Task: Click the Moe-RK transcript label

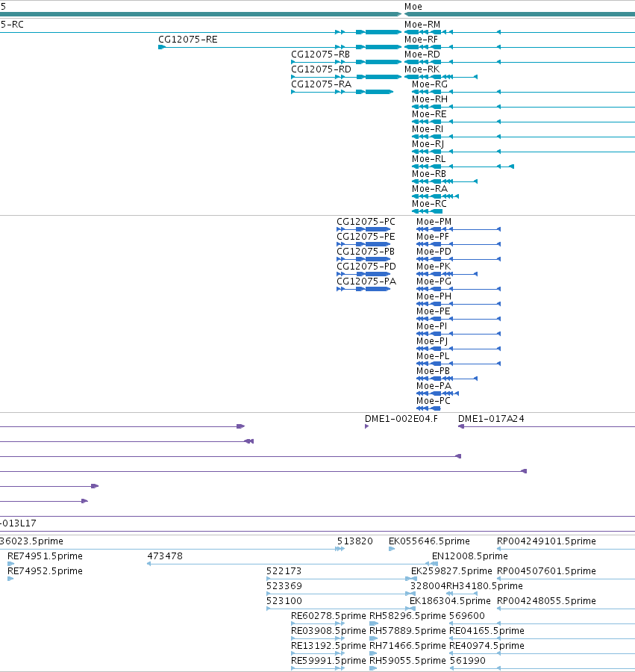Action: (422, 69)
